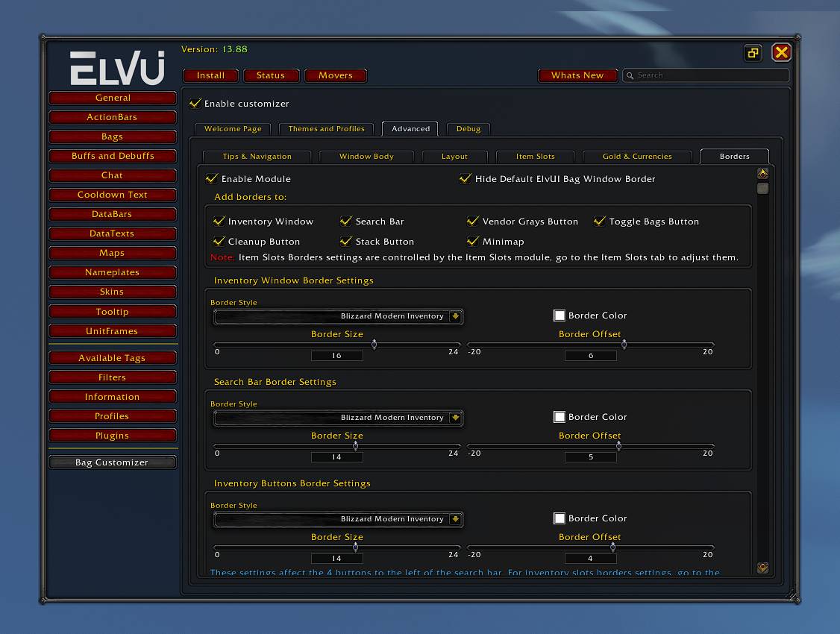Viewport: 840px width, 634px height.
Task: Toggle Vendor Grays Button checkbox
Action: 473,221
